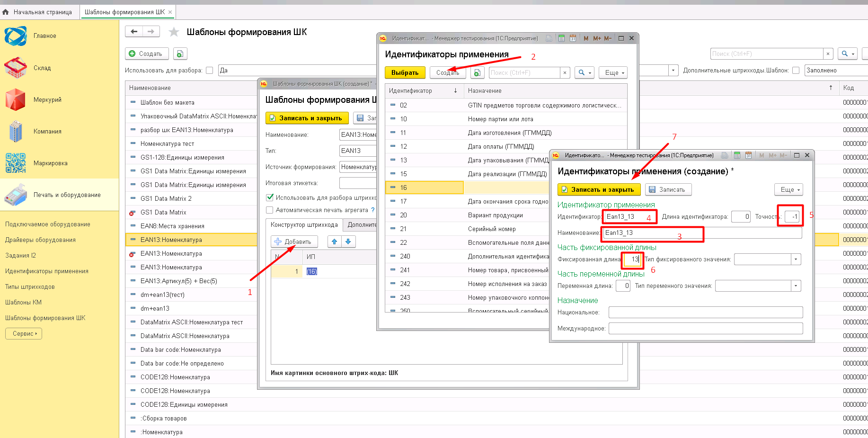868x438 pixels.
Task: Click the Международное input field
Action: (x=706, y=328)
